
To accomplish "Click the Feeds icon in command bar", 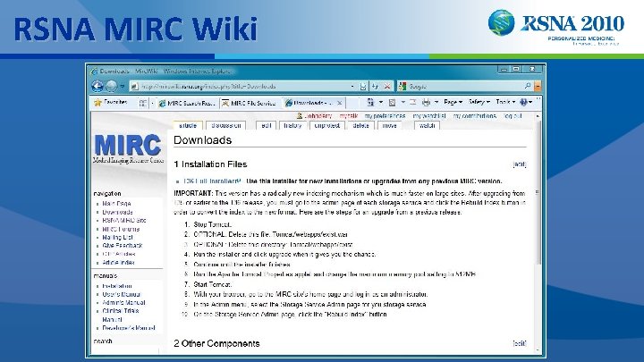I will click(393, 102).
